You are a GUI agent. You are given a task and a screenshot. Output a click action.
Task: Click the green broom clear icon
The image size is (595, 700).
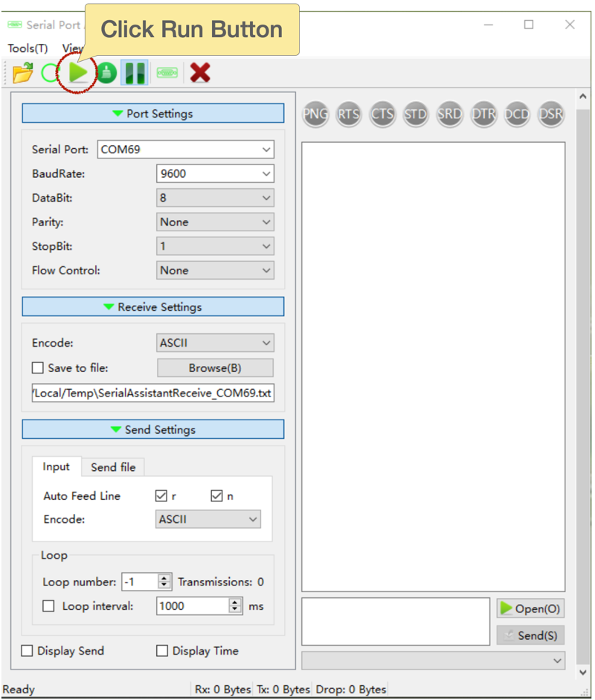coord(106,73)
